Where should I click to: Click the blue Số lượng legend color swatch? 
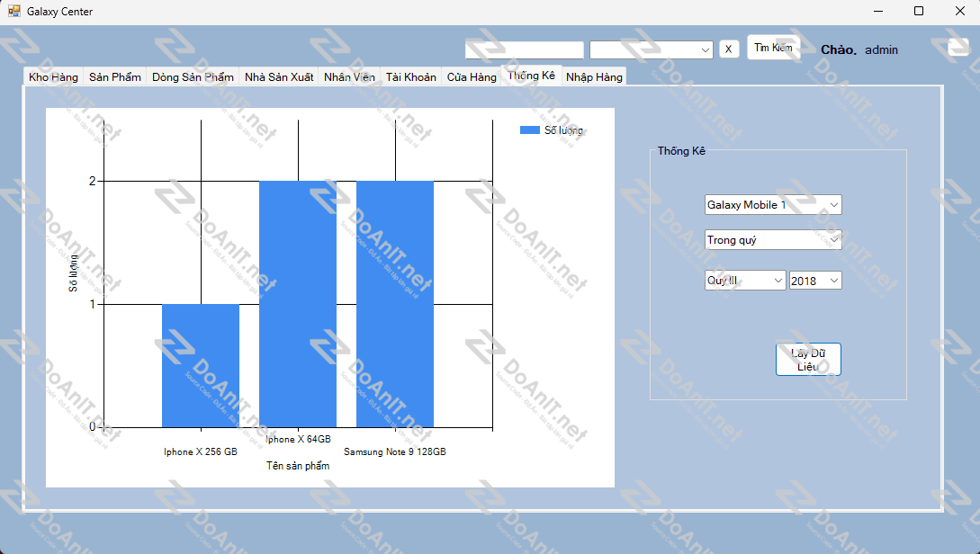pos(529,130)
